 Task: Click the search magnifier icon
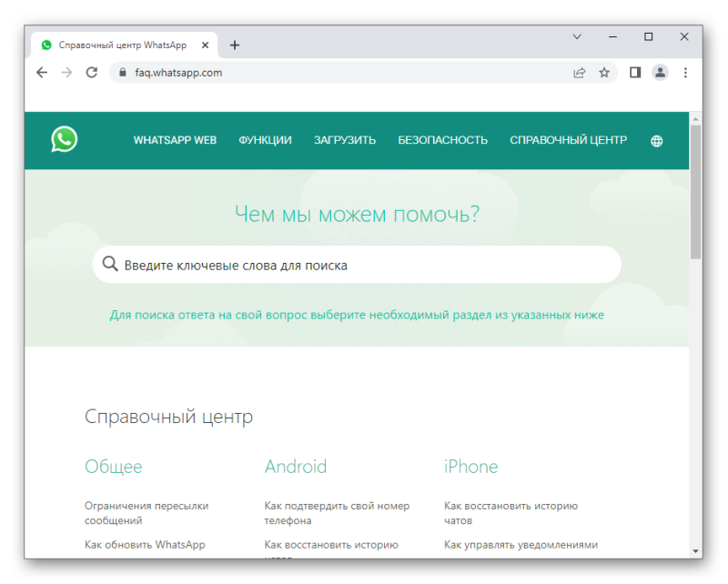(x=110, y=264)
